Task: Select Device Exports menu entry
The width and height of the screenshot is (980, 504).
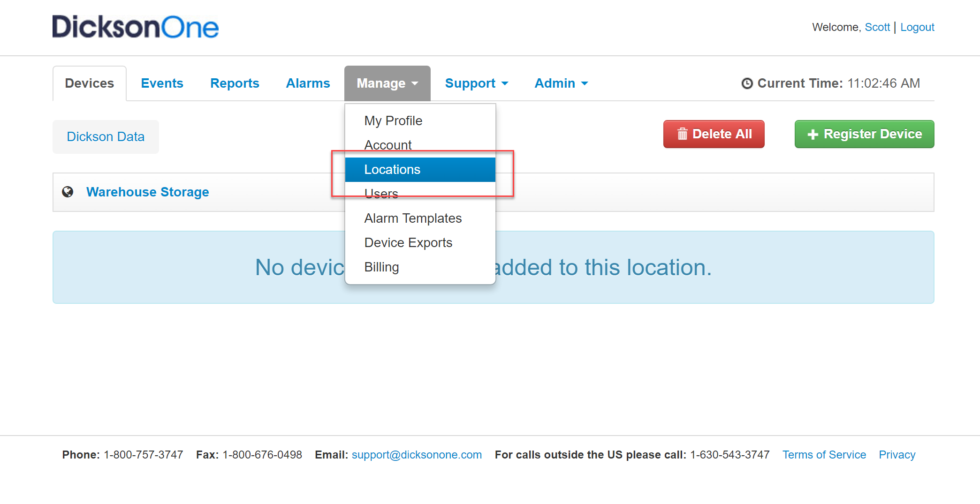Action: click(420, 242)
